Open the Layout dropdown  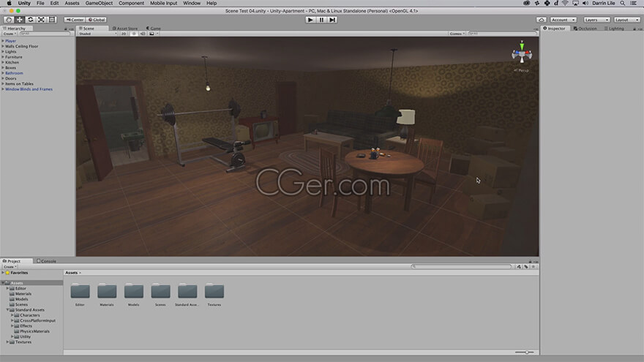(626, 20)
